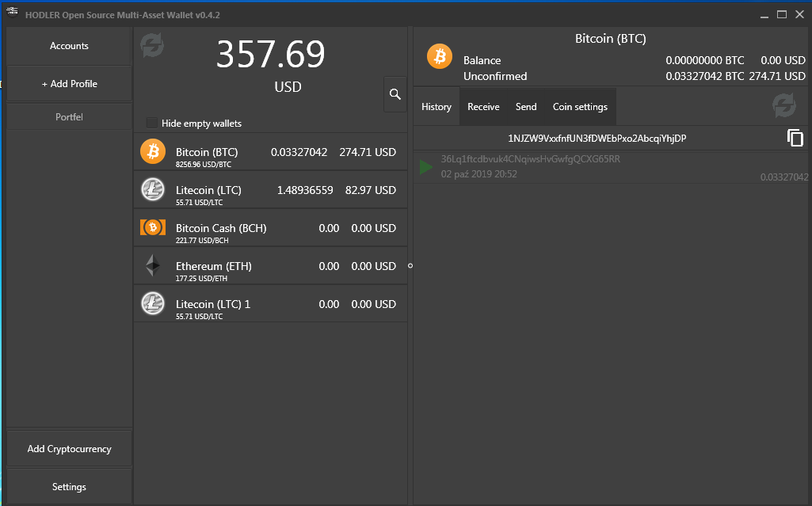Viewport: 812px width, 506px height.
Task: Click Add Cryptocurrency button
Action: click(70, 448)
